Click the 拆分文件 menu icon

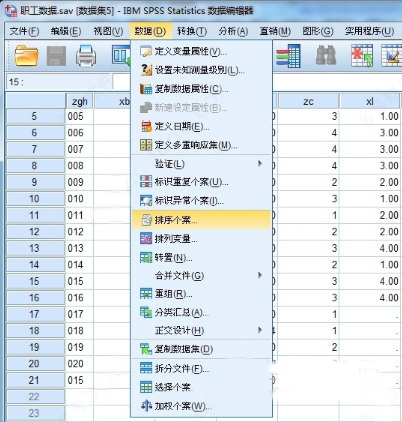tap(146, 368)
